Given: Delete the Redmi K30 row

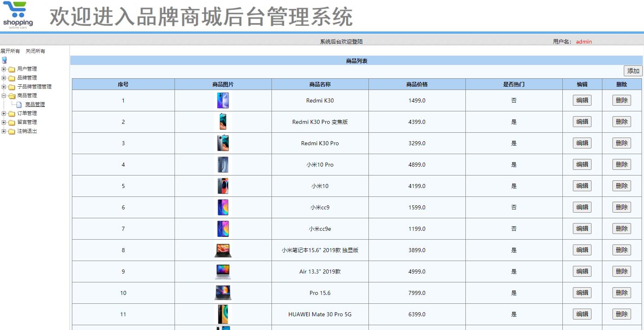Looking at the screenshot, I should click(x=622, y=100).
